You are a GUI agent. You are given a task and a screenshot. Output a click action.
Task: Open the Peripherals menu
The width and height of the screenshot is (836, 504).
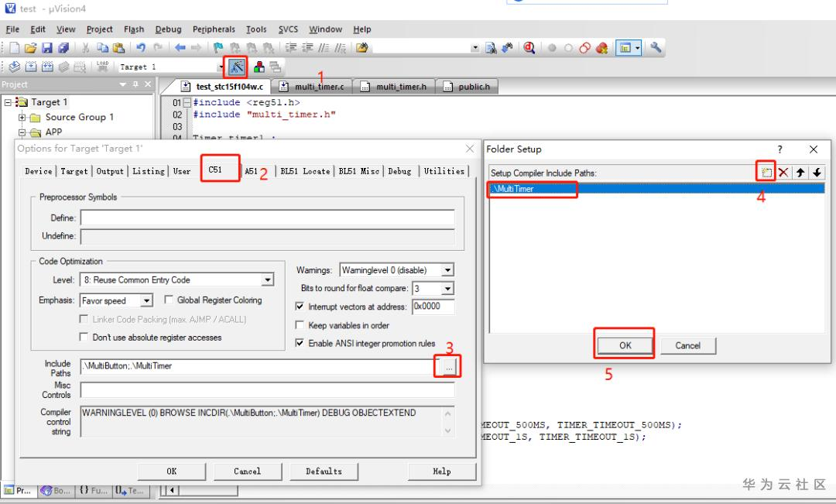pyautogui.click(x=214, y=29)
